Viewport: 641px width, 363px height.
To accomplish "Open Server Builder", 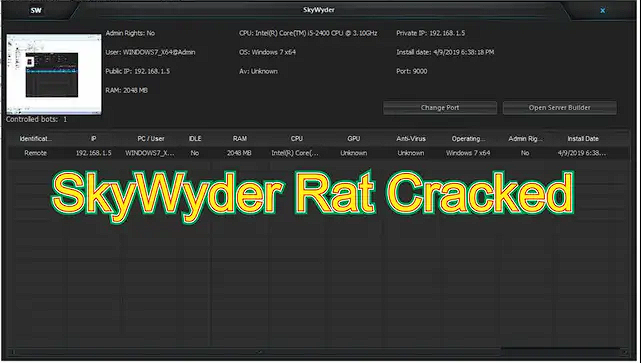I will pyautogui.click(x=559, y=108).
